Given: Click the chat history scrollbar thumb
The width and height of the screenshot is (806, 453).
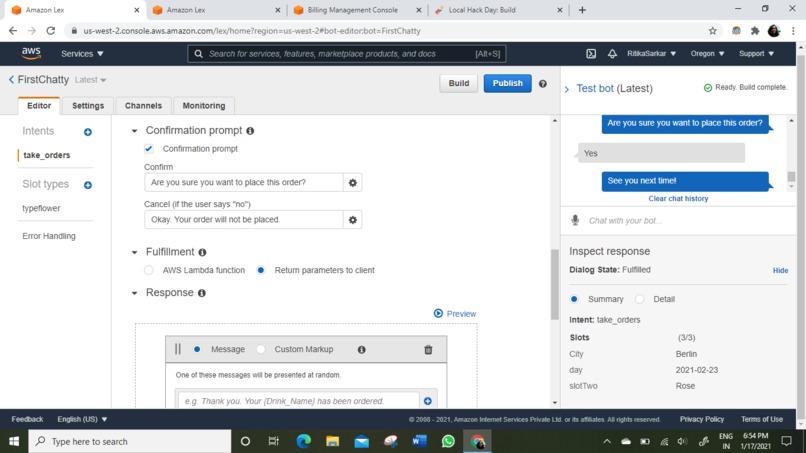Looking at the screenshot, I should 792,176.
